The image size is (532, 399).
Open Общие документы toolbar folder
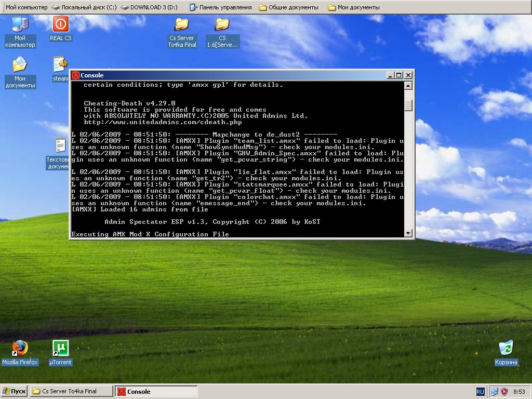(289, 7)
